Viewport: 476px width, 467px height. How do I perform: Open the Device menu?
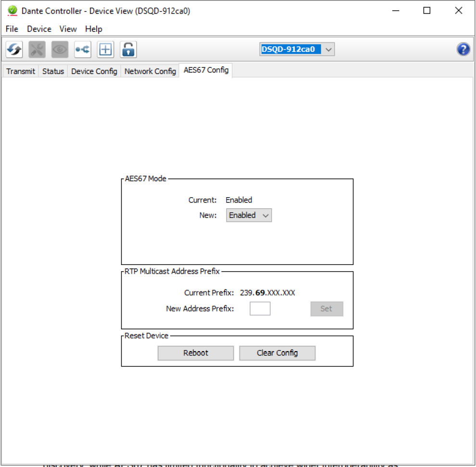coord(39,29)
